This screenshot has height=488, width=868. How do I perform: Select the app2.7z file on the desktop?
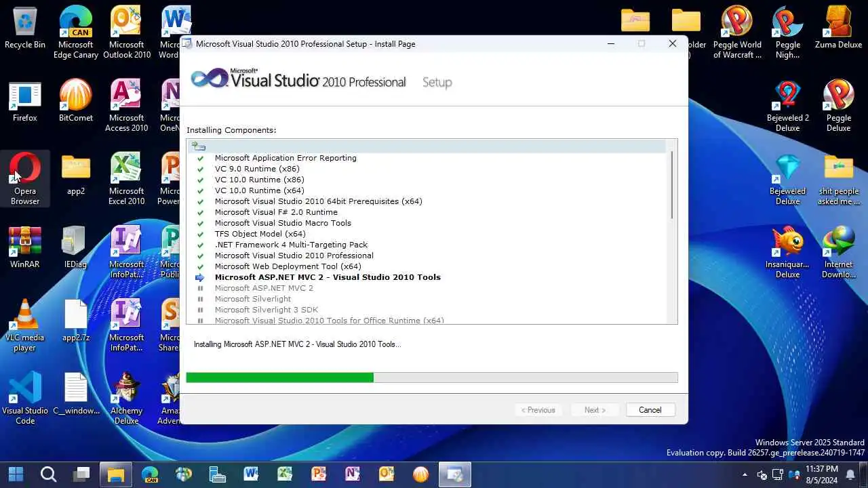point(76,321)
